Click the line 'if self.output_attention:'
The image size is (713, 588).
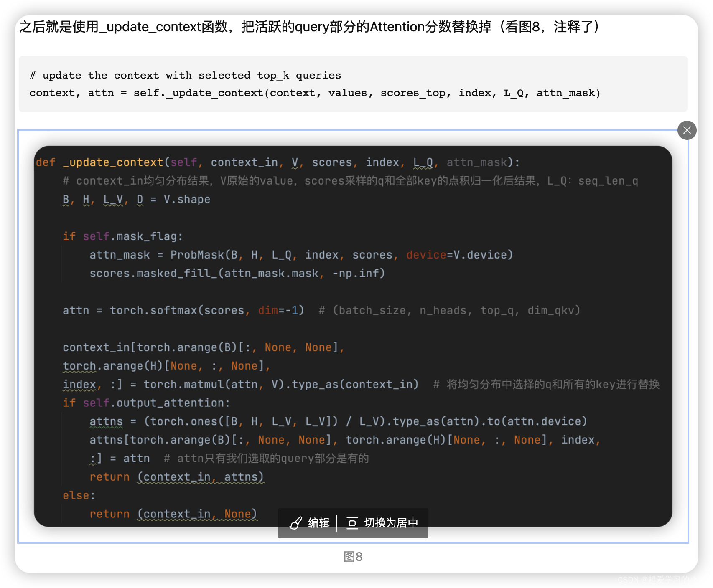coord(146,403)
